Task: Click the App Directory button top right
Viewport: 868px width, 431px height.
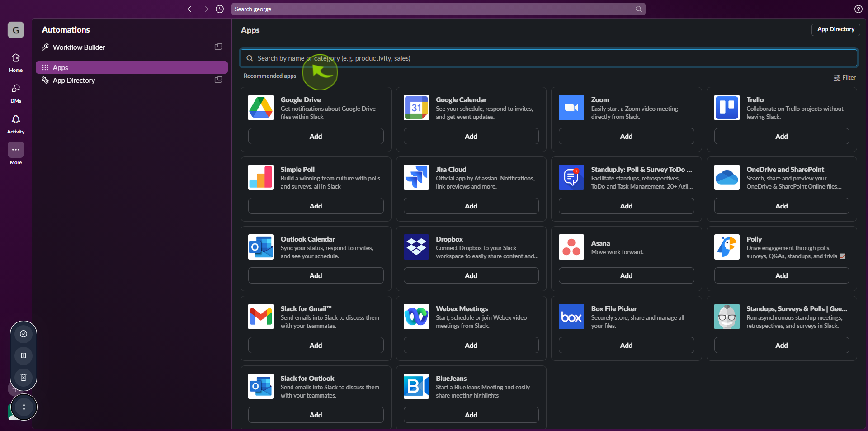Action: pyautogui.click(x=835, y=29)
